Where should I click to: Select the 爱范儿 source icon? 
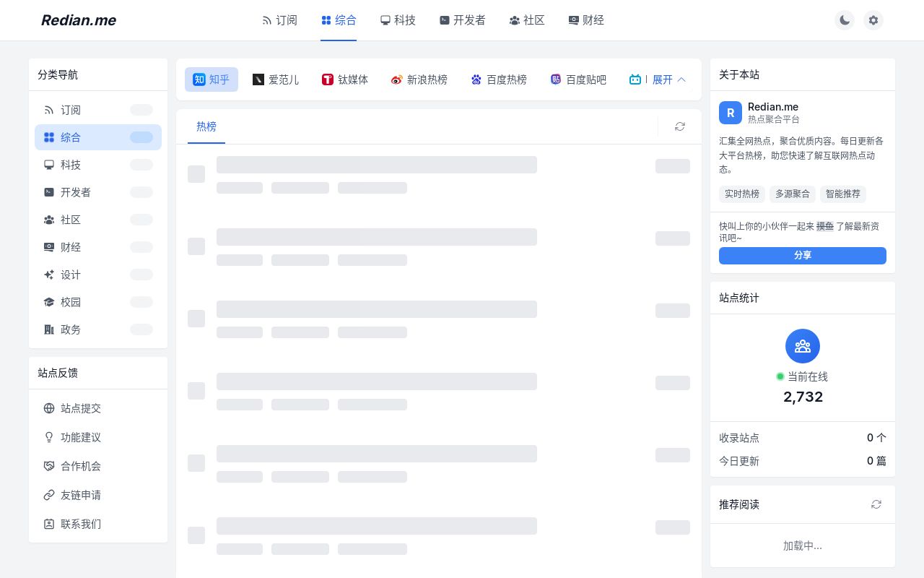(x=258, y=79)
